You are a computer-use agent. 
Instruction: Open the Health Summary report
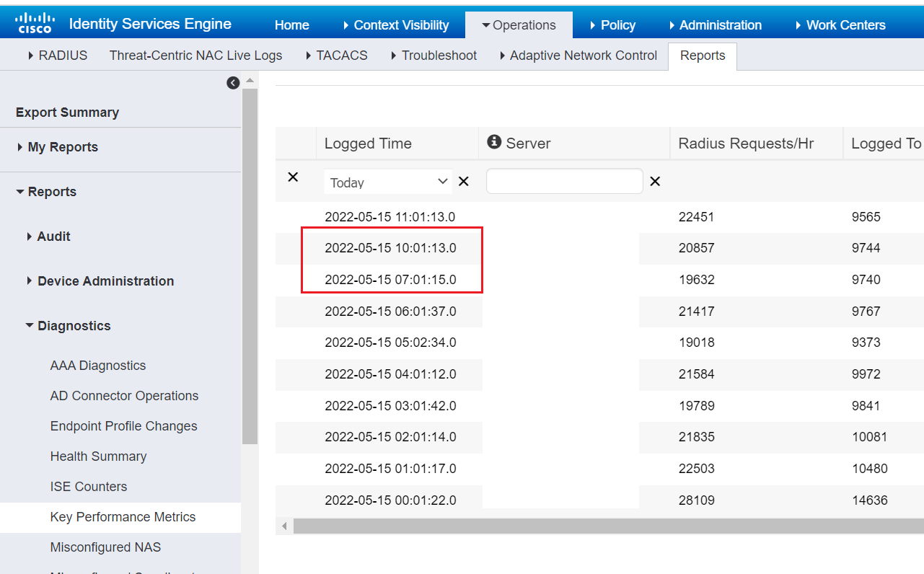tap(98, 456)
